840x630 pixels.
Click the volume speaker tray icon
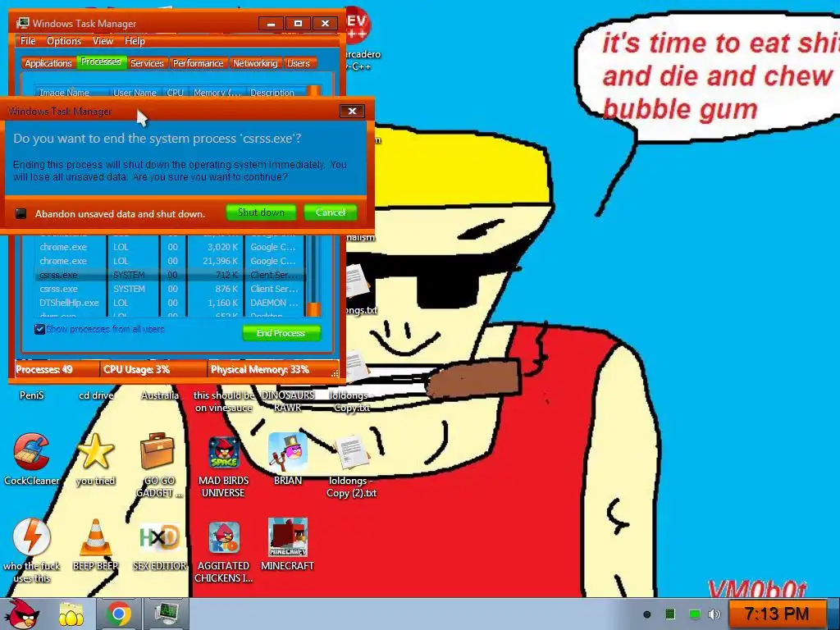click(714, 614)
